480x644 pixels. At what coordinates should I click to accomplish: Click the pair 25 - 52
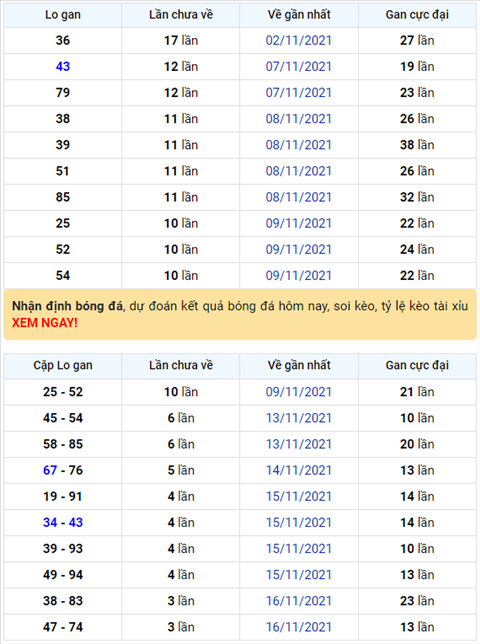[63, 392]
